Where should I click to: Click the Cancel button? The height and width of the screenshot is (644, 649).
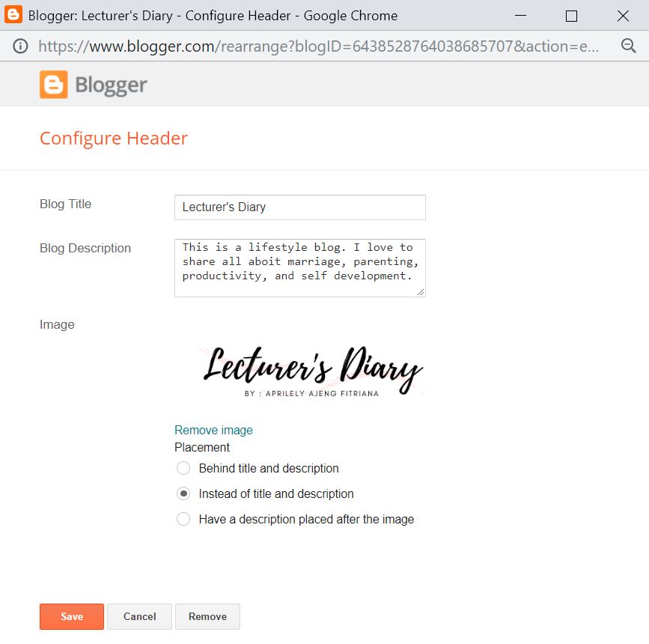coord(139,616)
